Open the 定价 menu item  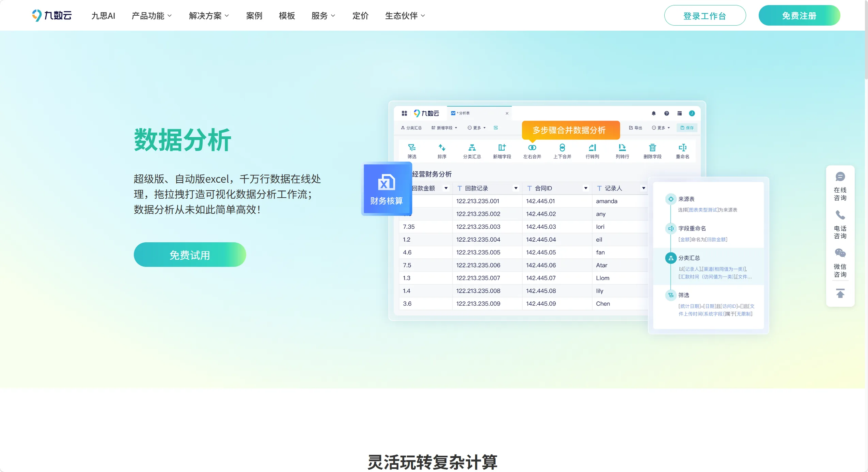(x=360, y=16)
